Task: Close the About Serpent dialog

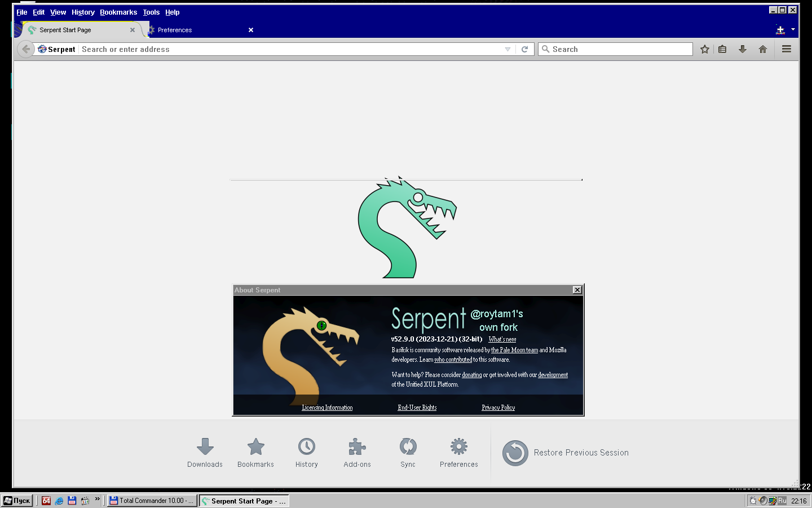Action: [577, 290]
